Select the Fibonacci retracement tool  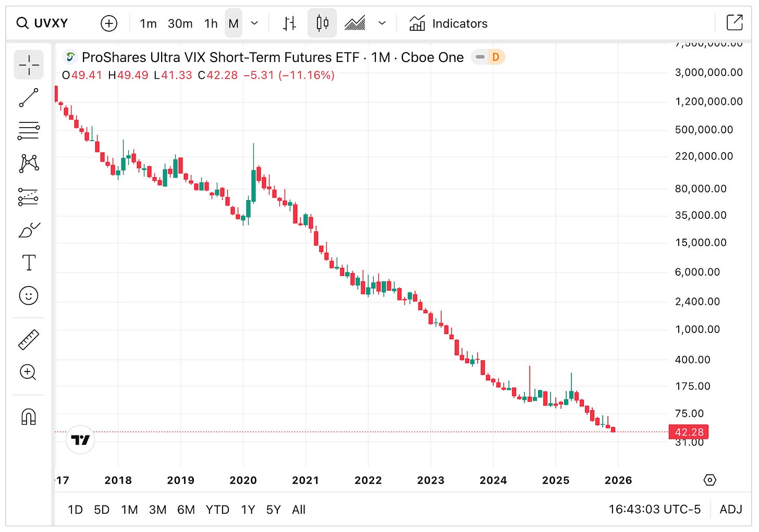pyautogui.click(x=29, y=131)
